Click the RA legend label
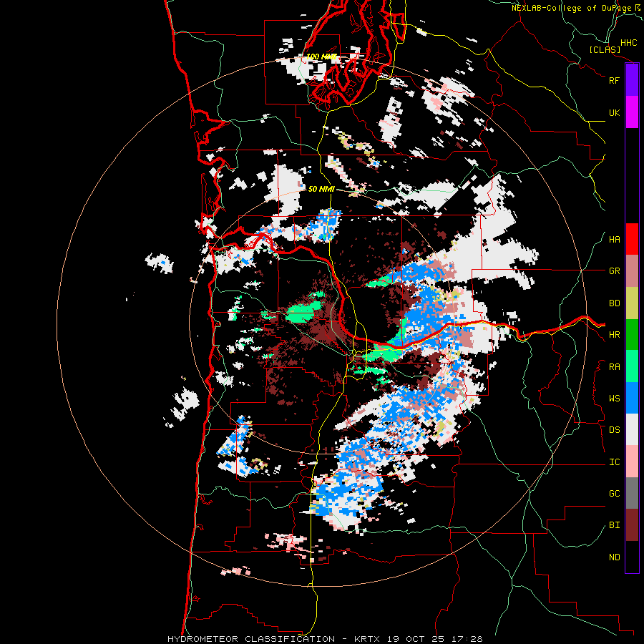 click(x=614, y=367)
